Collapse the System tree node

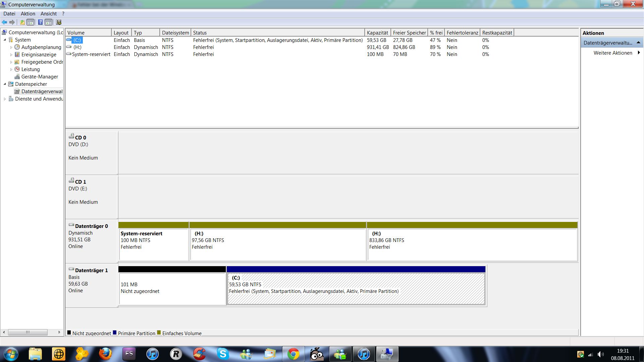point(5,40)
